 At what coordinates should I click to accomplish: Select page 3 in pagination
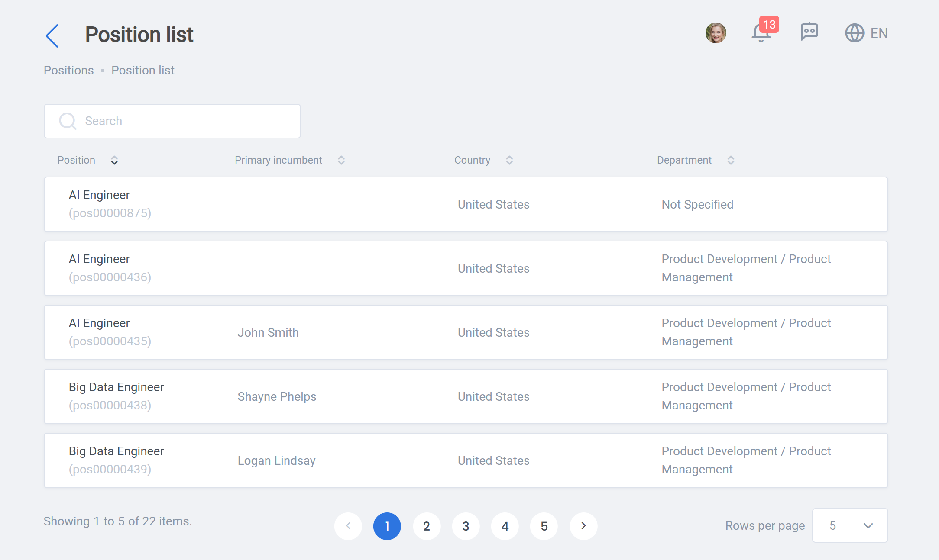point(466,526)
